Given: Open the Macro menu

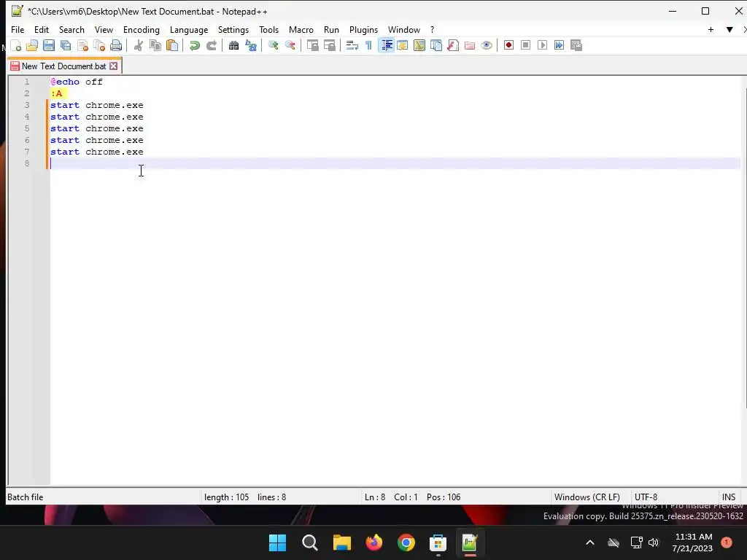Looking at the screenshot, I should tap(301, 29).
